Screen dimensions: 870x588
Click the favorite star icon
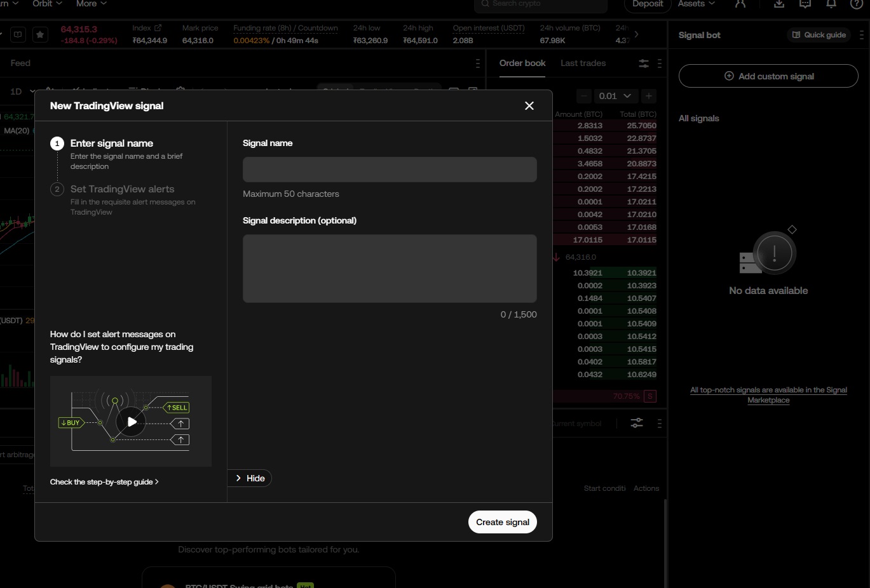click(40, 35)
